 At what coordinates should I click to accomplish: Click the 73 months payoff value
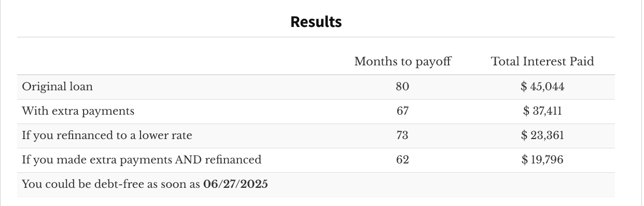click(x=403, y=135)
